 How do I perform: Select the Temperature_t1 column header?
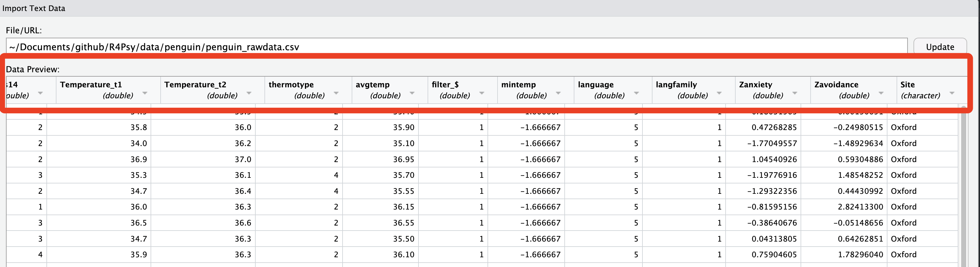click(x=91, y=84)
